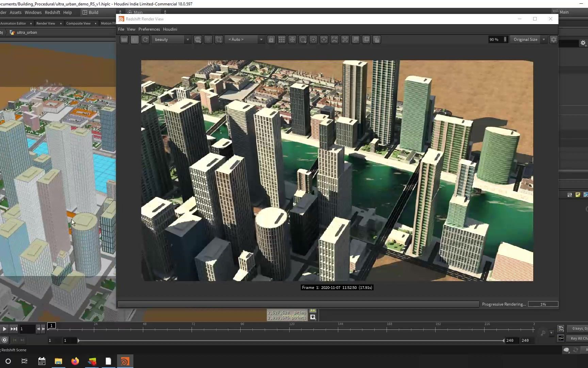
Task: Toggle the bucket rendering grid icon
Action: 208,40
